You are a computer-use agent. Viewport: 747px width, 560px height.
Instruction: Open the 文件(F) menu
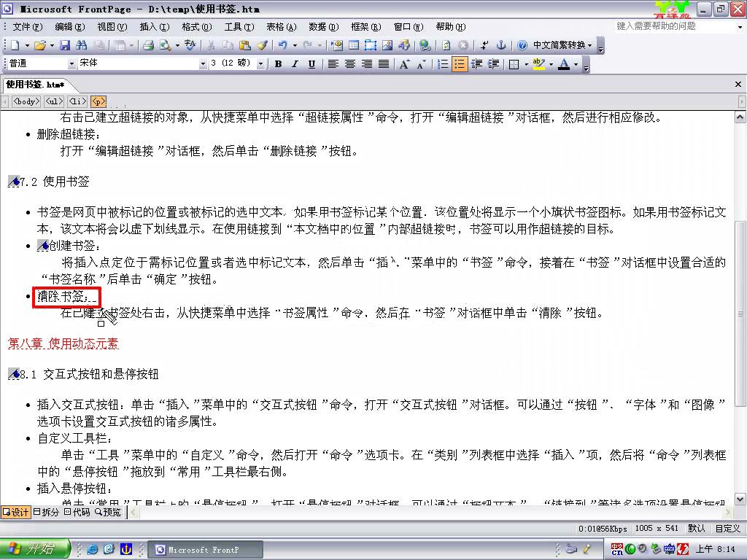pyautogui.click(x=27, y=27)
